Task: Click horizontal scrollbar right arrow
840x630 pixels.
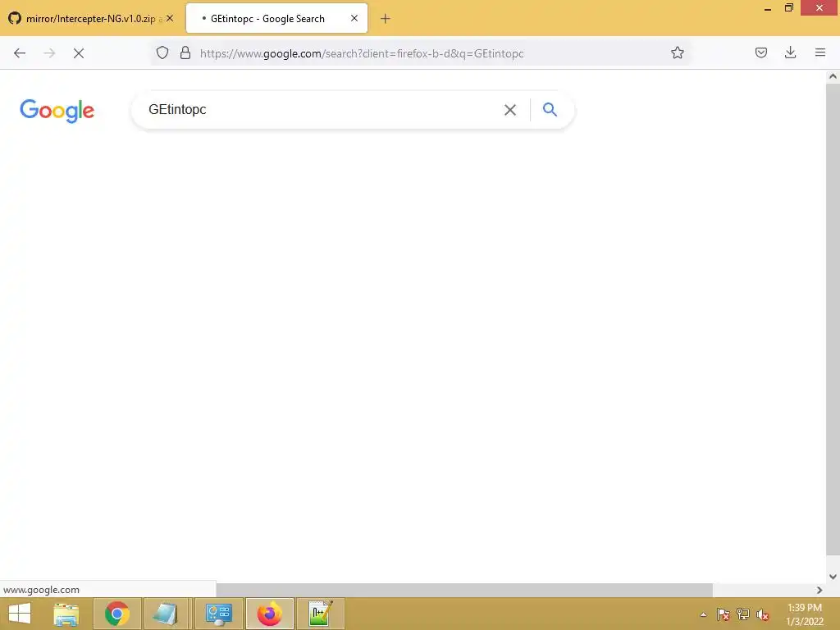Action: 819,590
